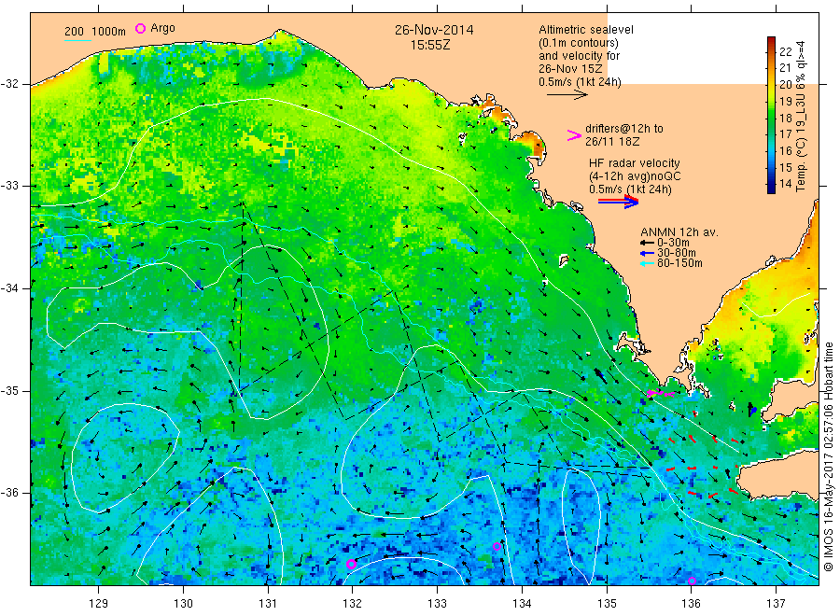The width and height of the screenshot is (840, 616).
Task: Click the Argo float marker near longitude 136
Action: coord(692,581)
